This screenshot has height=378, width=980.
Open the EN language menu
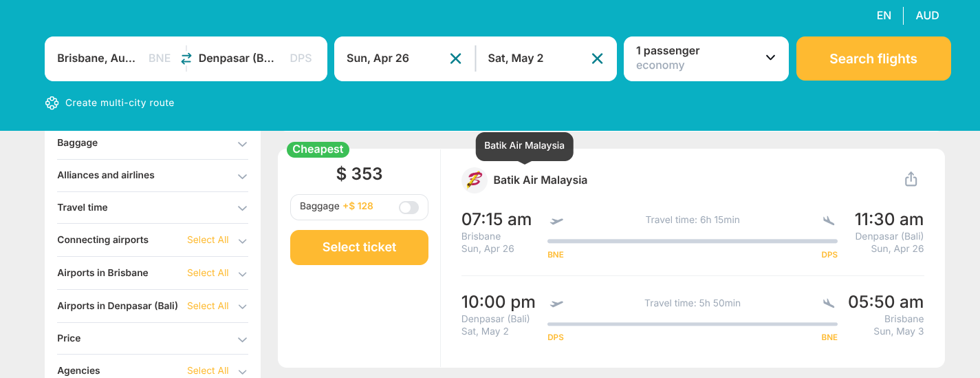(x=884, y=16)
